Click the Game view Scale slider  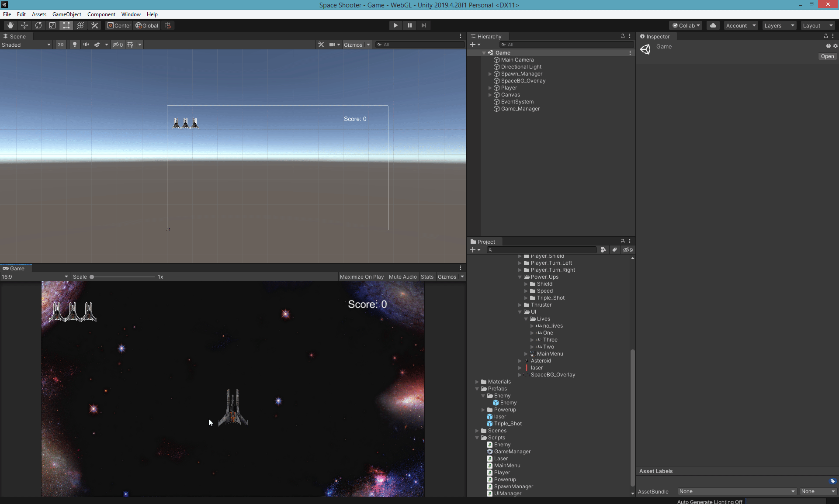click(122, 277)
